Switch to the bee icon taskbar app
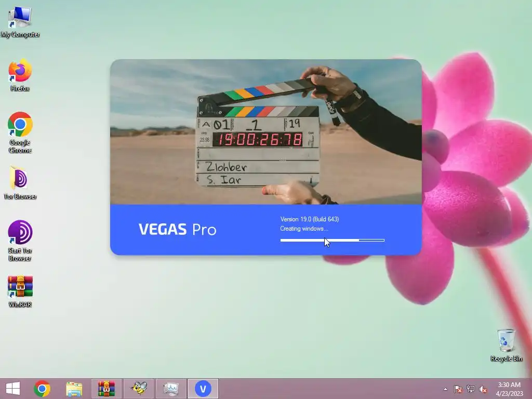This screenshot has width=532, height=399. pyautogui.click(x=138, y=389)
